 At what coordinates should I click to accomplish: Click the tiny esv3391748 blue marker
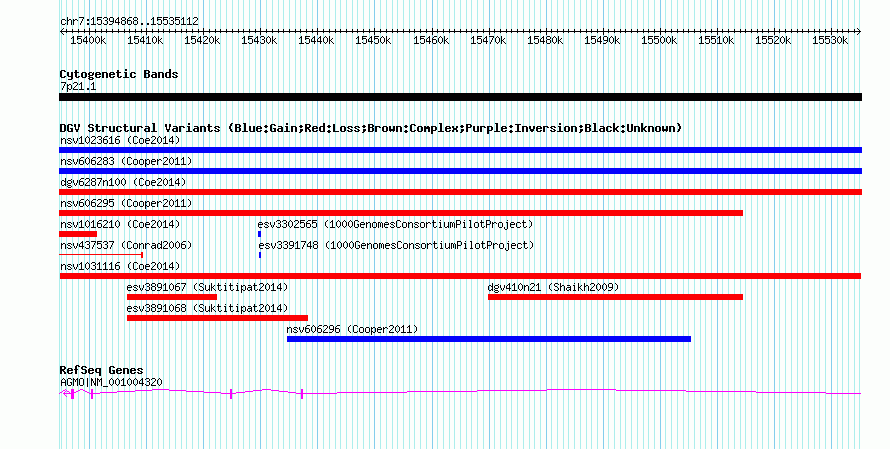pyautogui.click(x=260, y=255)
